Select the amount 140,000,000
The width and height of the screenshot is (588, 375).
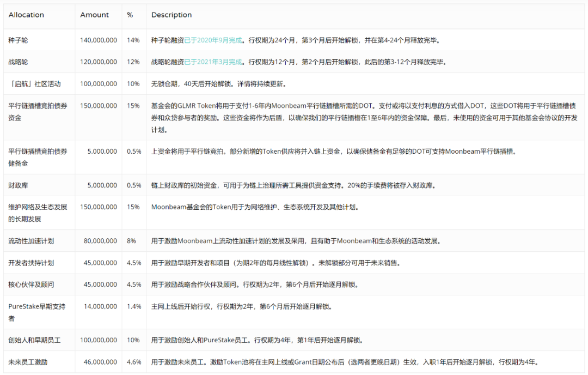click(98, 40)
